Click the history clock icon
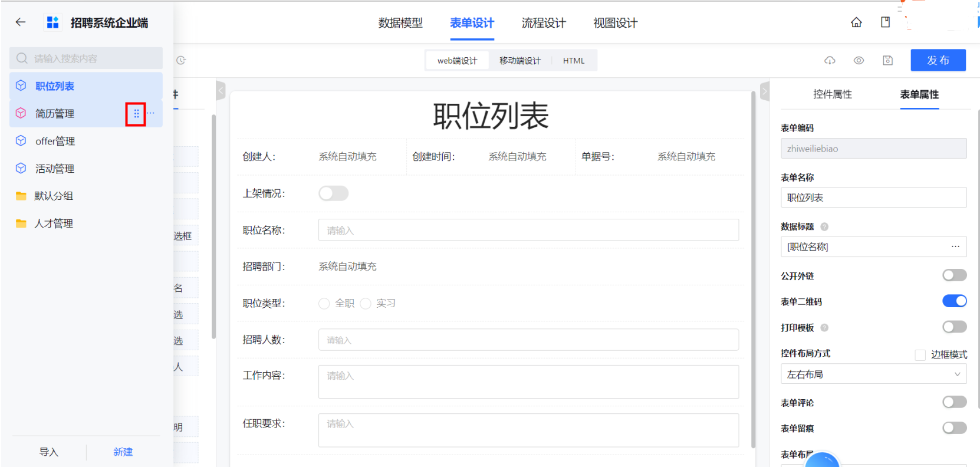 [181, 60]
